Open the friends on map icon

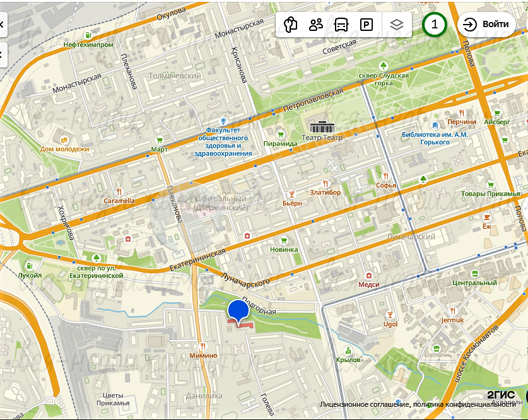pyautogui.click(x=316, y=25)
